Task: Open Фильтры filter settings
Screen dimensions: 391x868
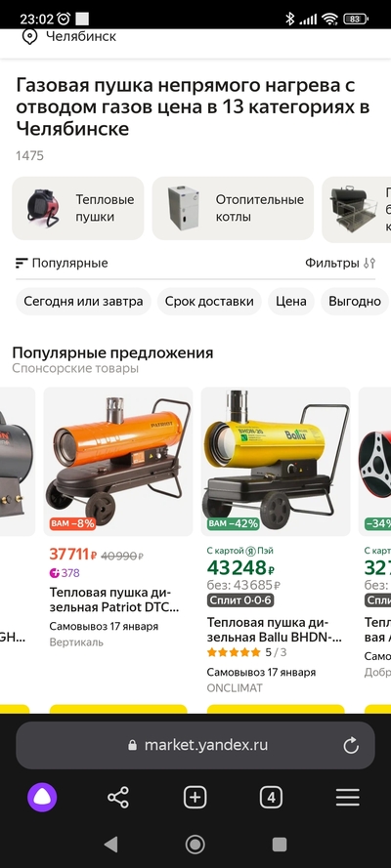Action: click(x=340, y=263)
